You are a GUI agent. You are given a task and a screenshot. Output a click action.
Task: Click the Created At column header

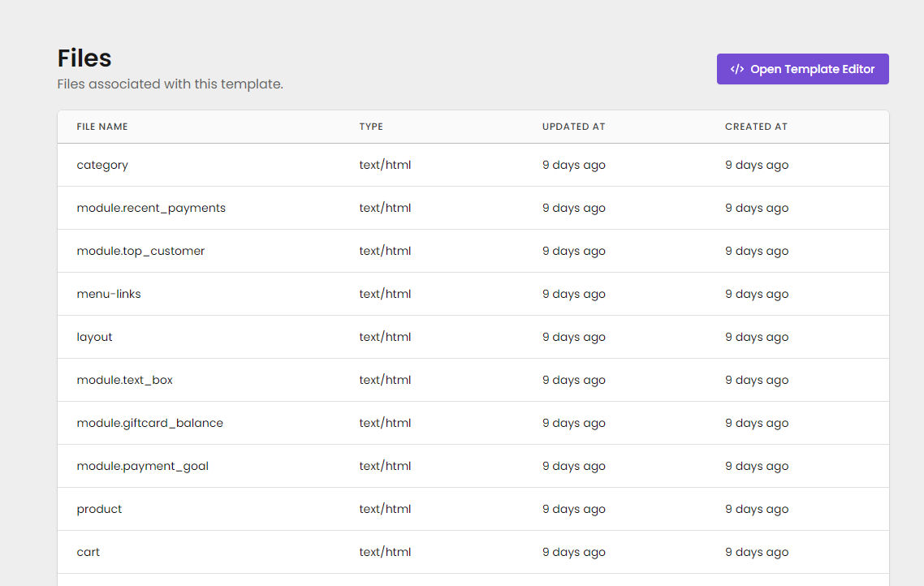tap(756, 127)
